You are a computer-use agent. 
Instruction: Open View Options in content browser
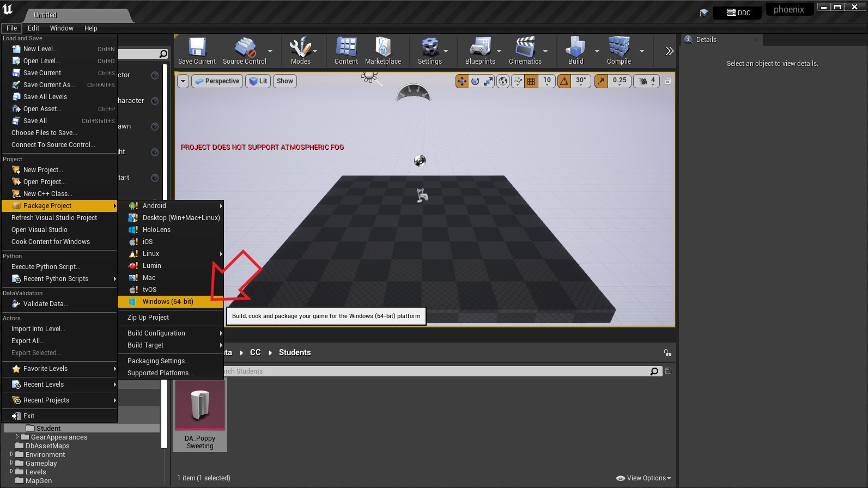pyautogui.click(x=644, y=478)
